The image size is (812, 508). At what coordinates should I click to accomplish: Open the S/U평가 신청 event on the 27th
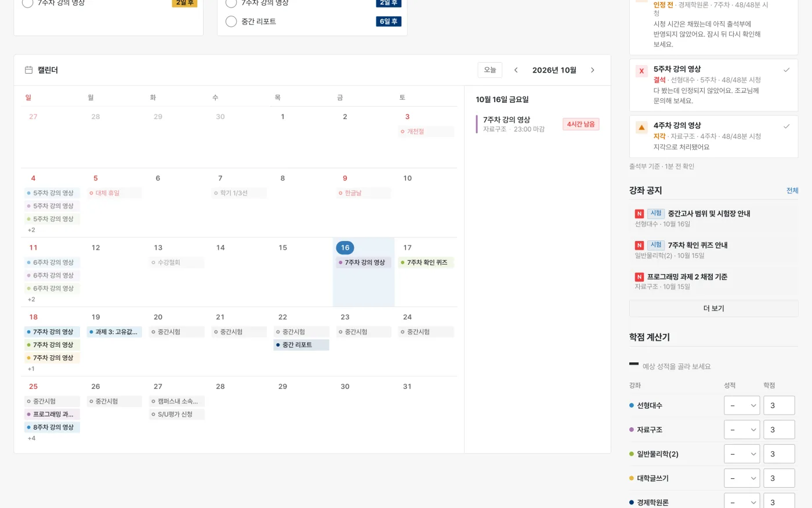(177, 415)
